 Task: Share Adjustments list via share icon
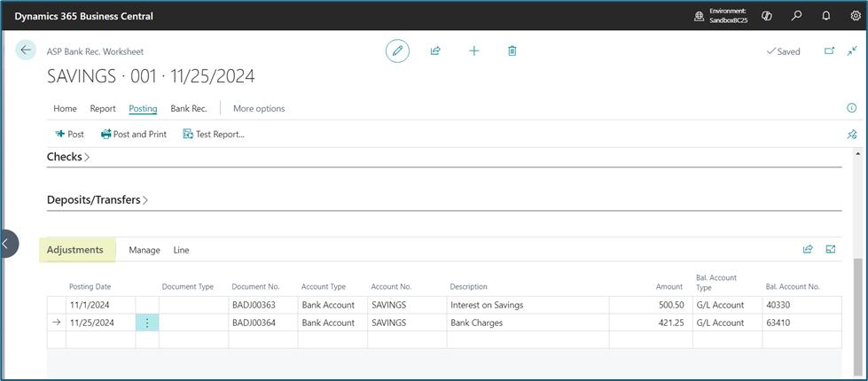[x=808, y=249]
